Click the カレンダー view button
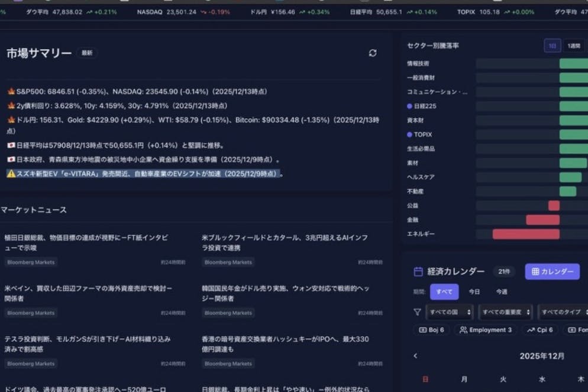The image size is (588, 392). [552, 271]
